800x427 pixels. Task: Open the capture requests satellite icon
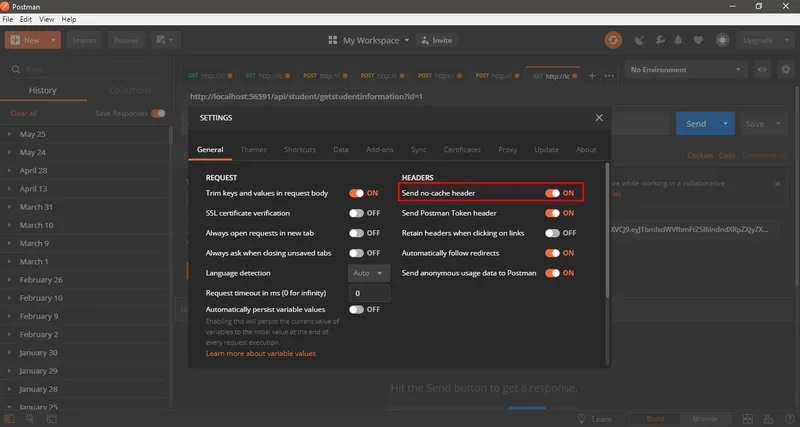point(639,40)
